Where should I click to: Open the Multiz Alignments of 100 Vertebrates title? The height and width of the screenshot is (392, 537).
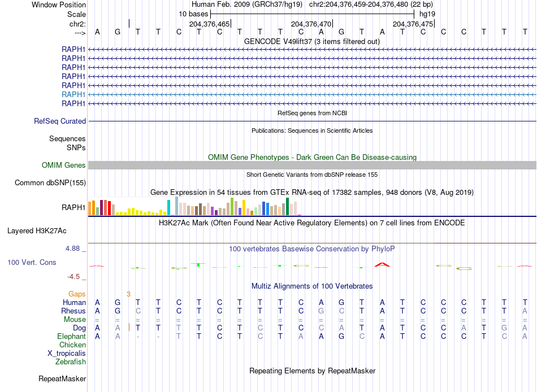pyautogui.click(x=312, y=286)
